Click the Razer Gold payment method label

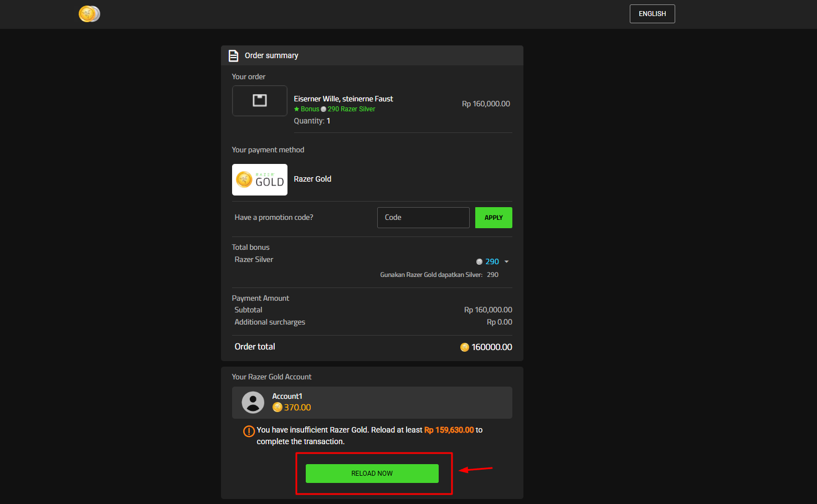[312, 179]
